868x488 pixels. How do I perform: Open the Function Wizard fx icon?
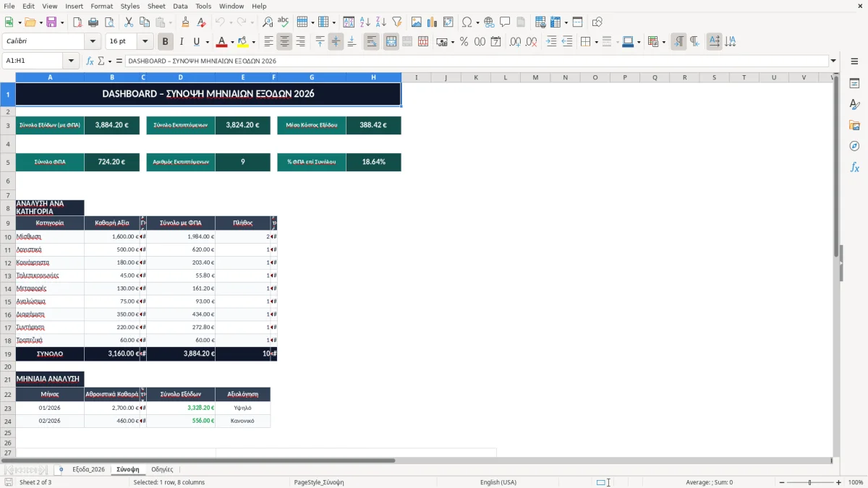[x=90, y=61]
